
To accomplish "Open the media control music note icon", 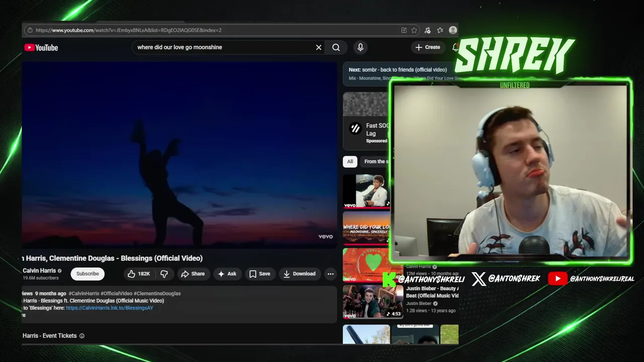I will click(427, 30).
